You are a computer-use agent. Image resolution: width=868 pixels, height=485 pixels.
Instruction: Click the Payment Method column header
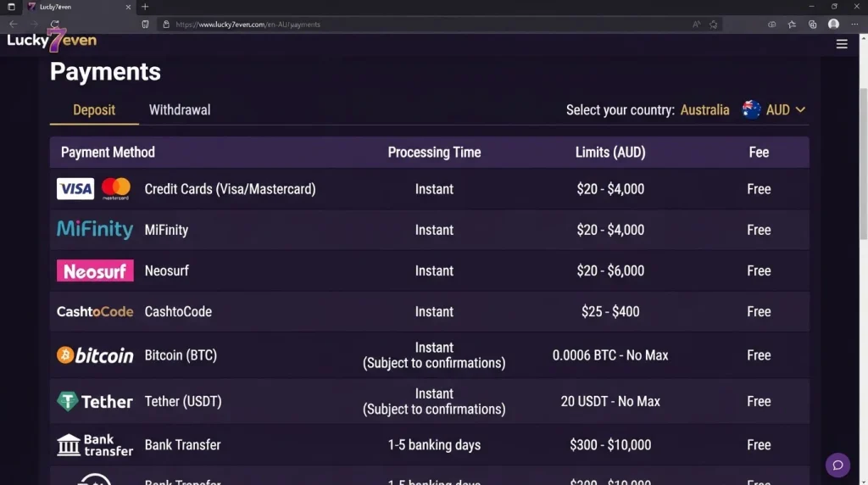(x=108, y=153)
